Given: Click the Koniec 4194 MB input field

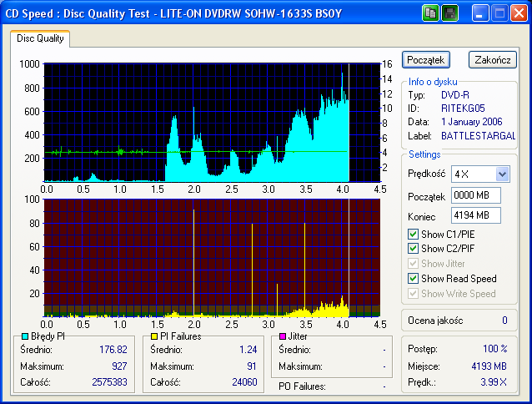Looking at the screenshot, I should [x=475, y=215].
